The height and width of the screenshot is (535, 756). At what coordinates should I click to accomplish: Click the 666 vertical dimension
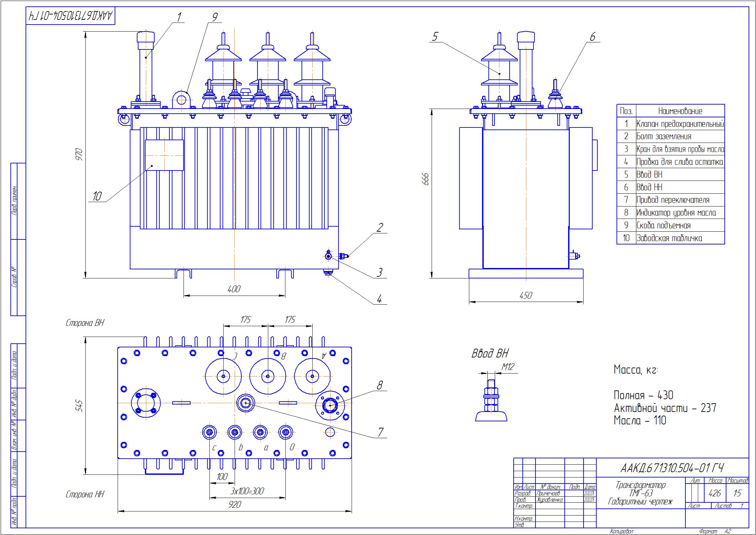[426, 180]
